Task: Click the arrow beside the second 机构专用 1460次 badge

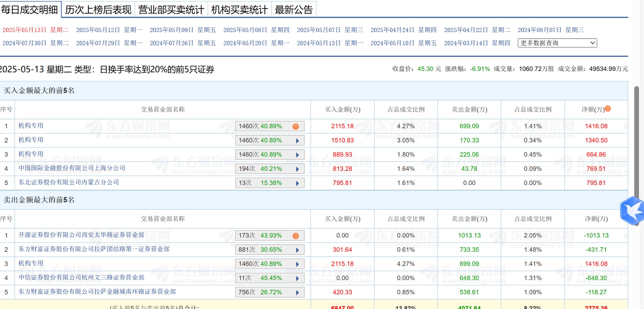Action: point(298,140)
